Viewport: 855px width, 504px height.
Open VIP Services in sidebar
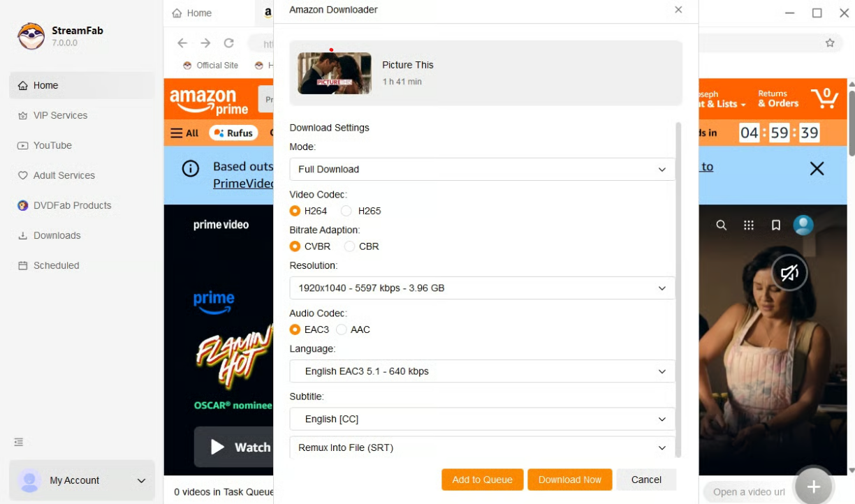82,115
